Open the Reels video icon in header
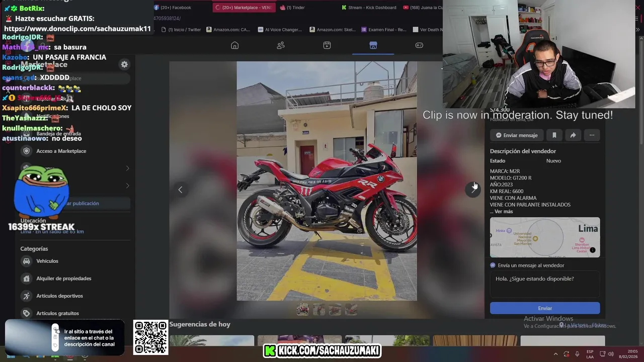This screenshot has width=644, height=362. (327, 45)
